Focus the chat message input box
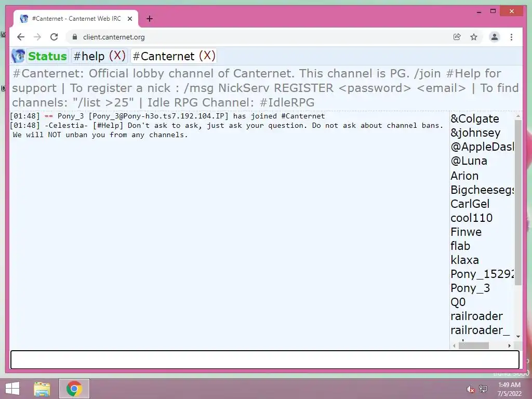Image resolution: width=532 pixels, height=399 pixels. 264,360
